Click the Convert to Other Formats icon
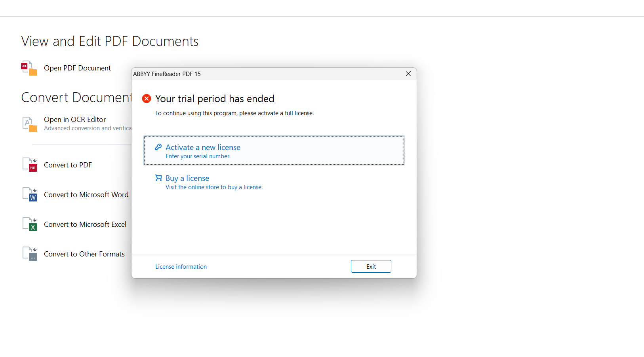The height and width of the screenshot is (357, 644). 30,254
